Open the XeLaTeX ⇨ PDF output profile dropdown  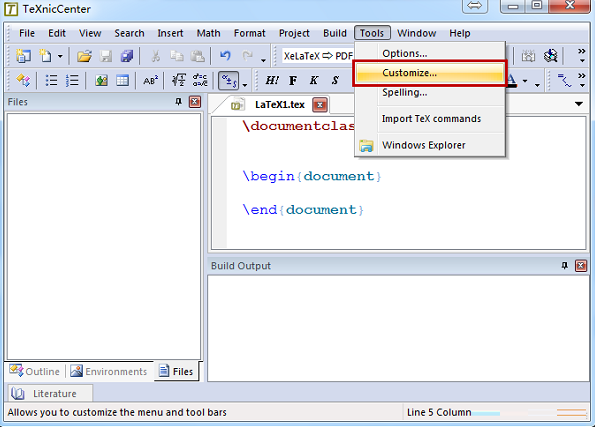point(318,56)
